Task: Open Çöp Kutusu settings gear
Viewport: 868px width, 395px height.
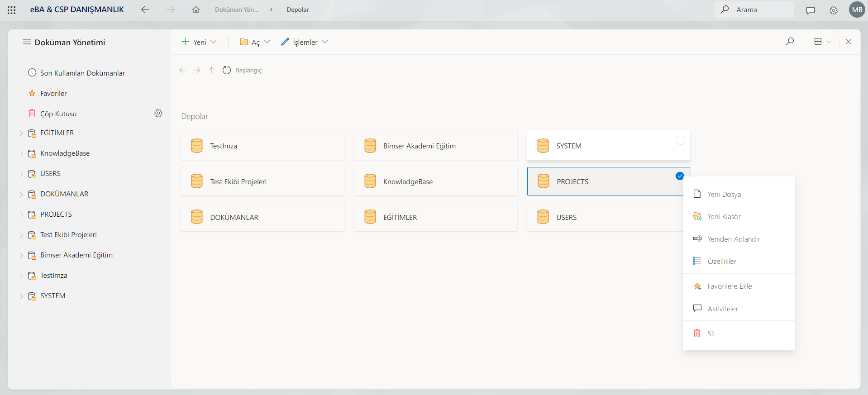Action: (x=158, y=113)
